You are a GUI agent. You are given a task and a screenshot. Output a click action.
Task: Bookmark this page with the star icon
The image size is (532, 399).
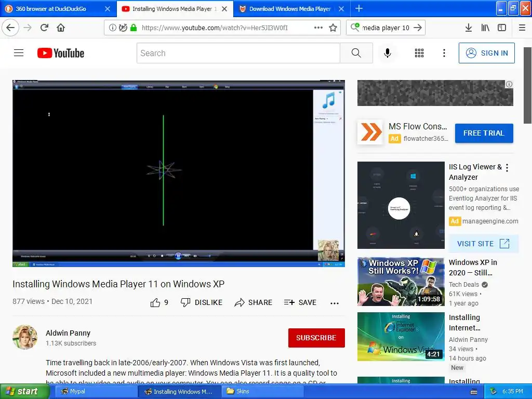coord(333,28)
